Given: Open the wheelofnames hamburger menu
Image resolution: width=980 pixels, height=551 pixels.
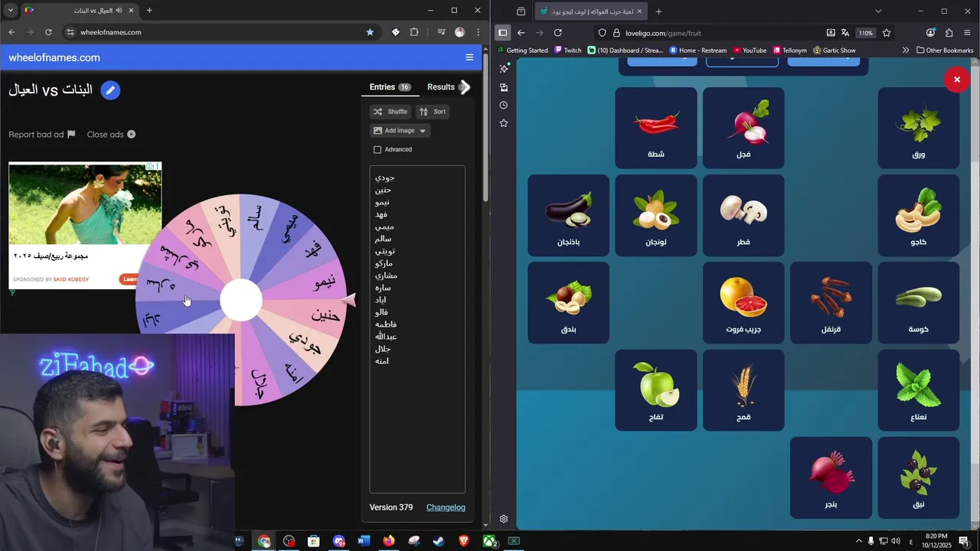Looking at the screenshot, I should [469, 57].
